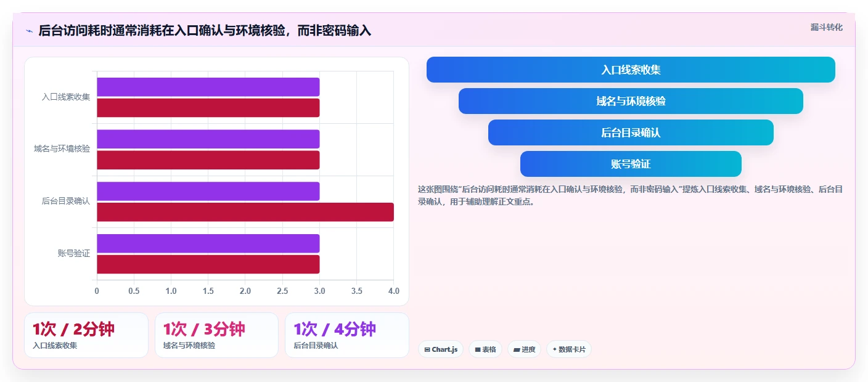The image size is (868, 382).
Task: Click the 1.0 tick on the x-axis
Action: tap(171, 291)
